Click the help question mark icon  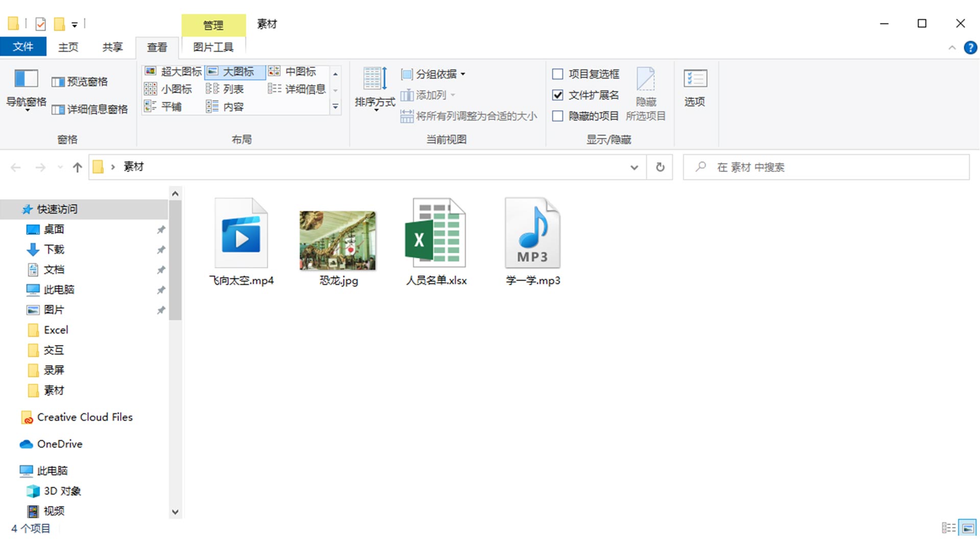tap(970, 48)
